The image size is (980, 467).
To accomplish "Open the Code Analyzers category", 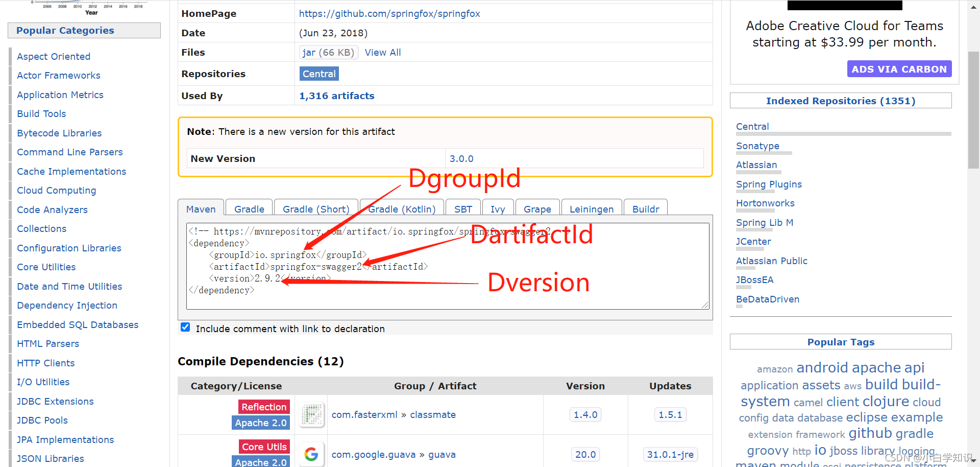I will pos(52,210).
